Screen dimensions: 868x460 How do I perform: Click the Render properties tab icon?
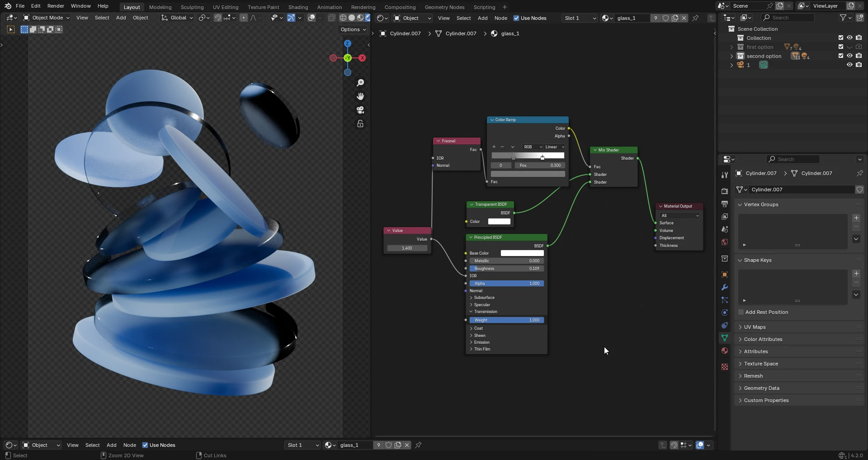(725, 191)
